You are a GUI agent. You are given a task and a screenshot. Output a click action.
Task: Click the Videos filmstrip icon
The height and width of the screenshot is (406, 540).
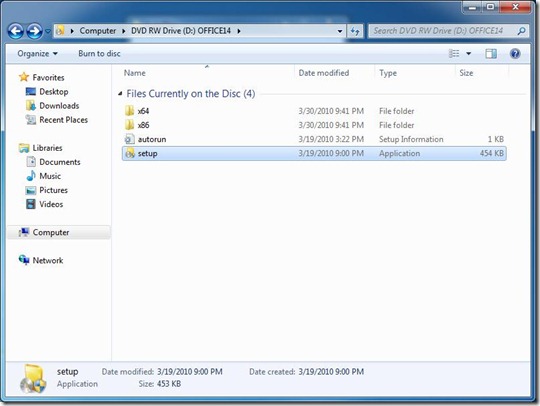tap(31, 204)
